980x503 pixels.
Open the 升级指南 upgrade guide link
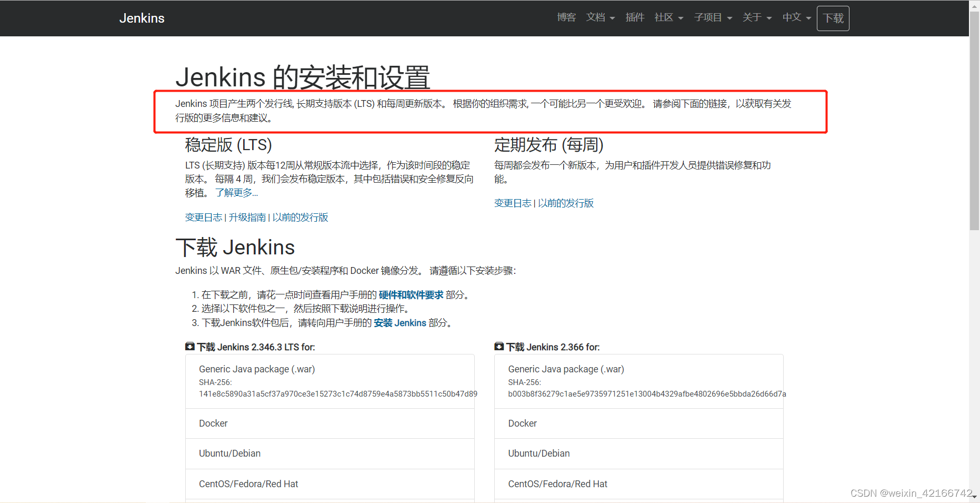click(247, 218)
